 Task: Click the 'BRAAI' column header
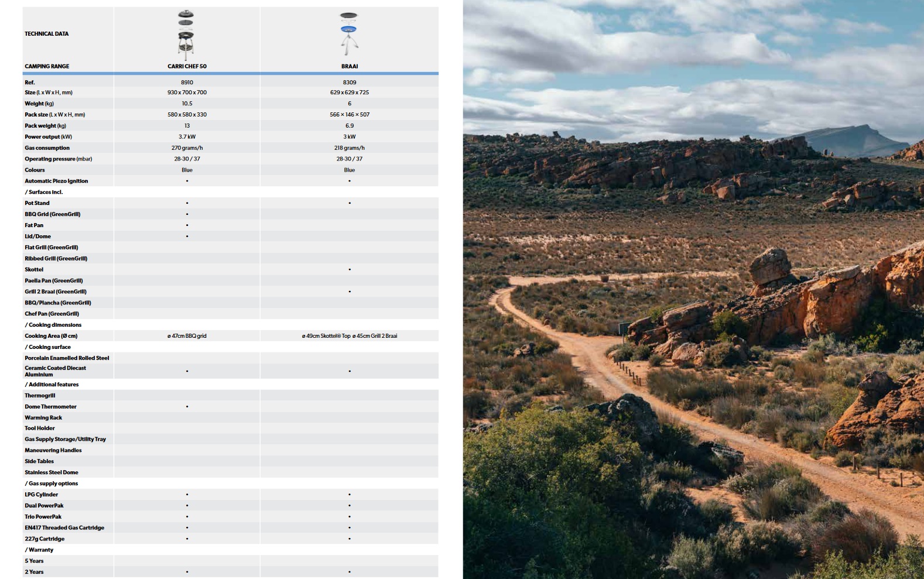[350, 67]
